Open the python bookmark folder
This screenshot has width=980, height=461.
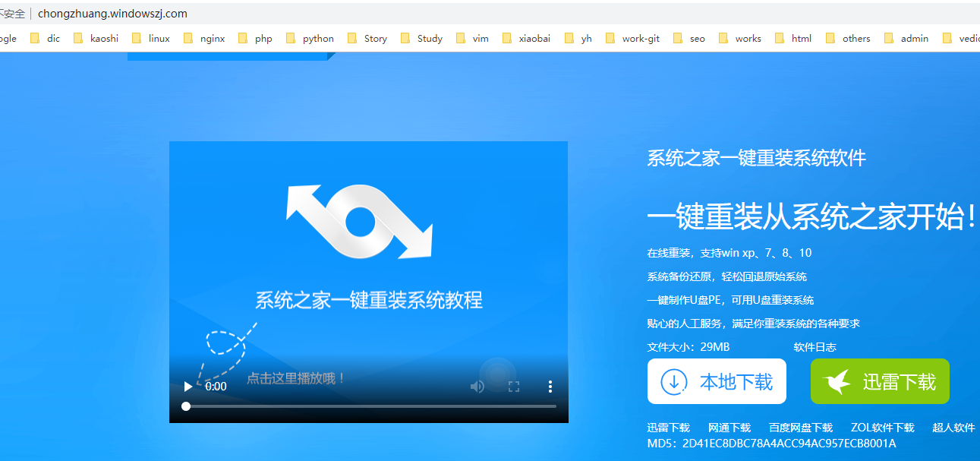(x=310, y=38)
